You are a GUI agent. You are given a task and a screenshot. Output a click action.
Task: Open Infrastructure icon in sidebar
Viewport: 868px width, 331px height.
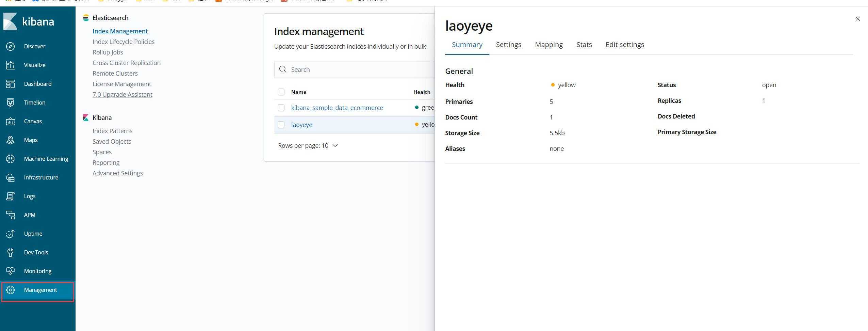tap(11, 177)
